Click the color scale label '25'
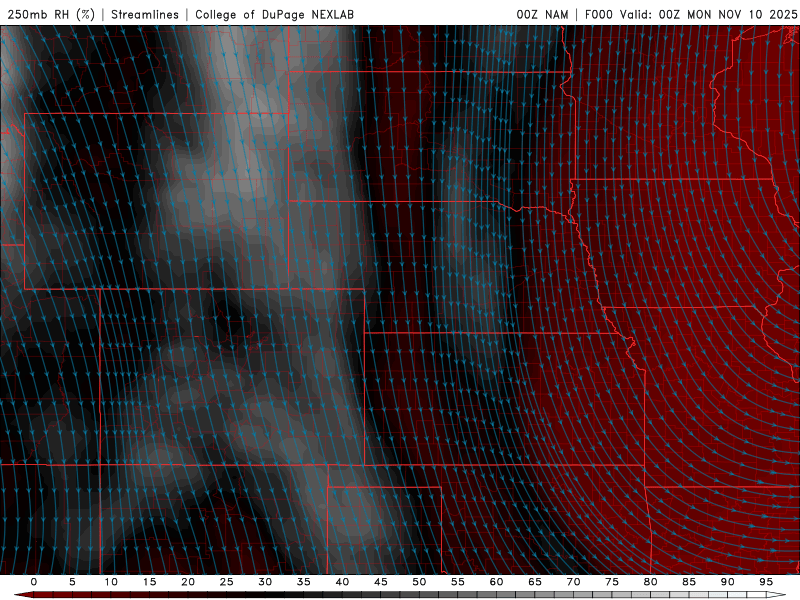This screenshot has width=800, height=600. (227, 582)
